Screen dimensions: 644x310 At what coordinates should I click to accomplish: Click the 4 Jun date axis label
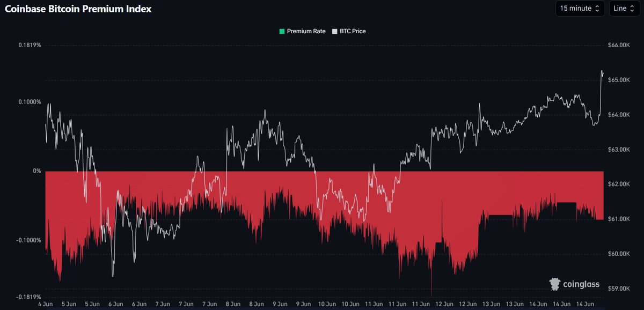(45, 304)
